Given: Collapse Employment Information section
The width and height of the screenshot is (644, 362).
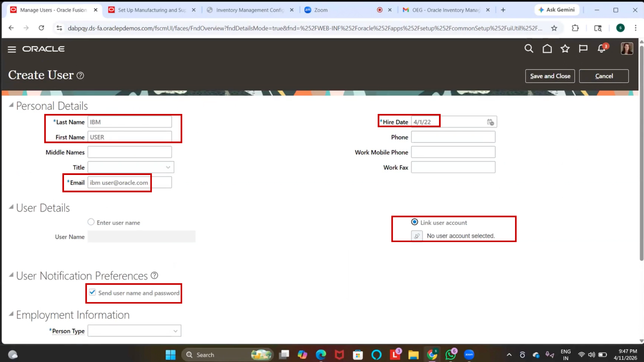Looking at the screenshot, I should pos(11,314).
